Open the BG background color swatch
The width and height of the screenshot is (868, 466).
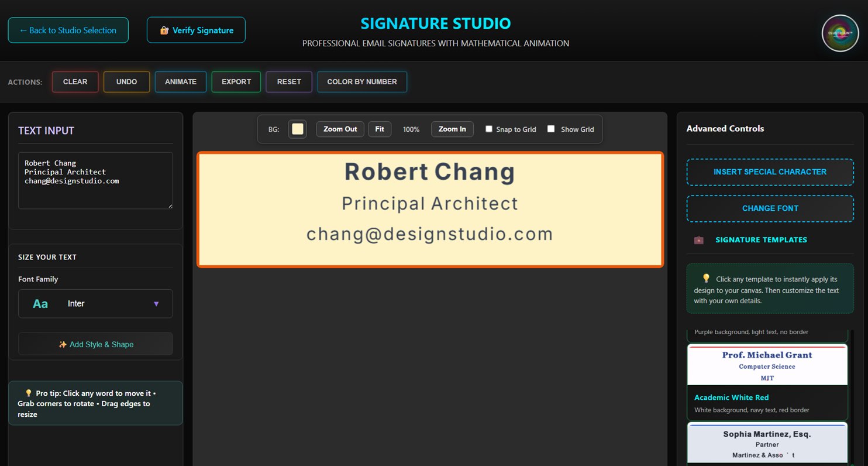tap(298, 129)
